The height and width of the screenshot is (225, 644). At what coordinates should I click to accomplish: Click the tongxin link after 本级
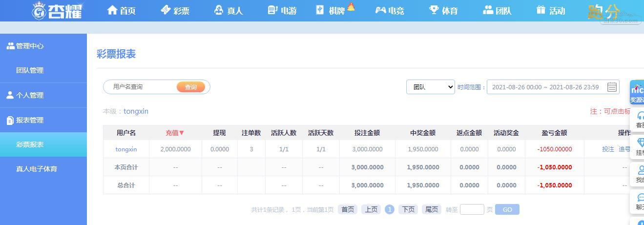[136, 111]
